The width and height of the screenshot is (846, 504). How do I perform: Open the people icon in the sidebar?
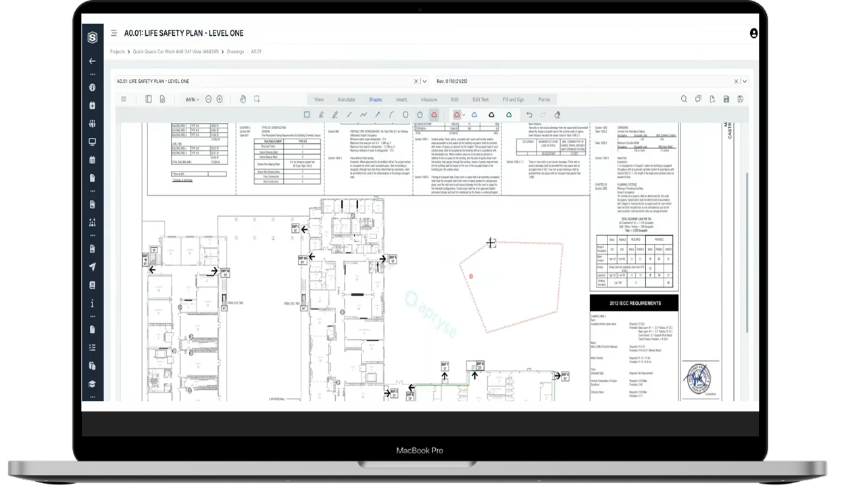point(93,124)
